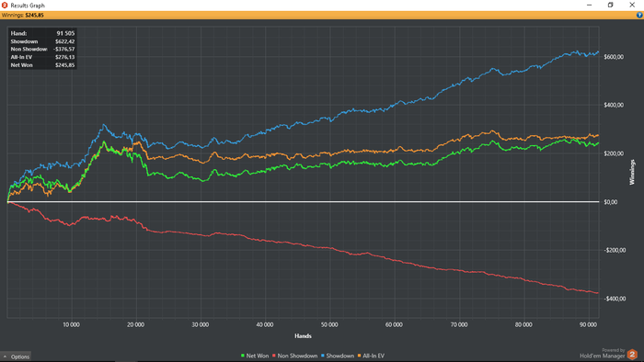Click the 30 000 x-axis label
The width and height of the screenshot is (644, 362).
(x=201, y=324)
